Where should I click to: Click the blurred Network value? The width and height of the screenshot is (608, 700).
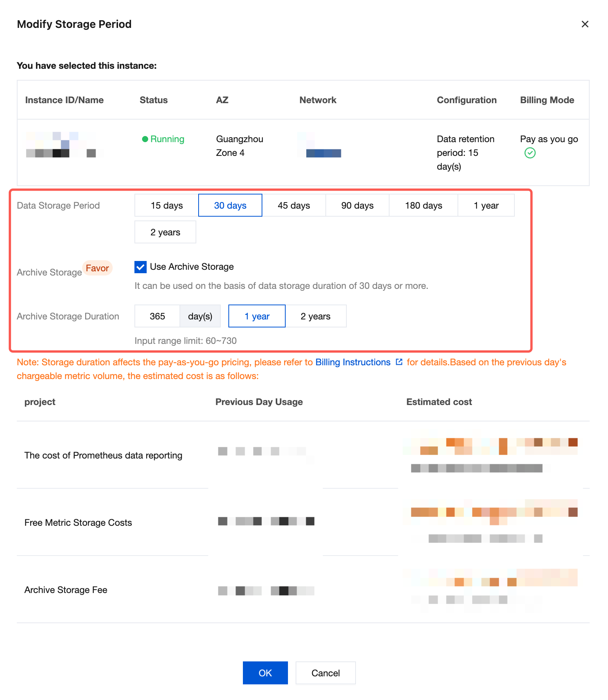click(319, 145)
